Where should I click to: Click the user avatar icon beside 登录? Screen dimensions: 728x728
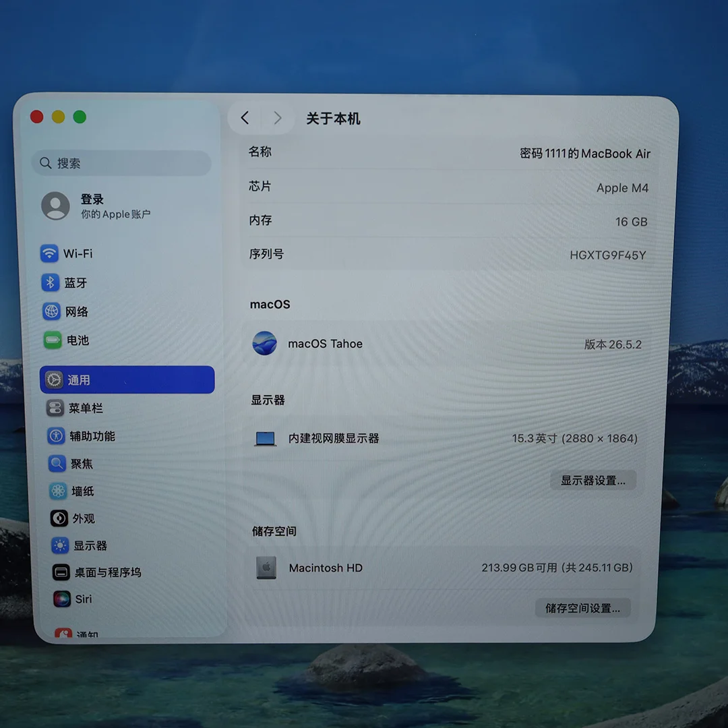(x=55, y=206)
